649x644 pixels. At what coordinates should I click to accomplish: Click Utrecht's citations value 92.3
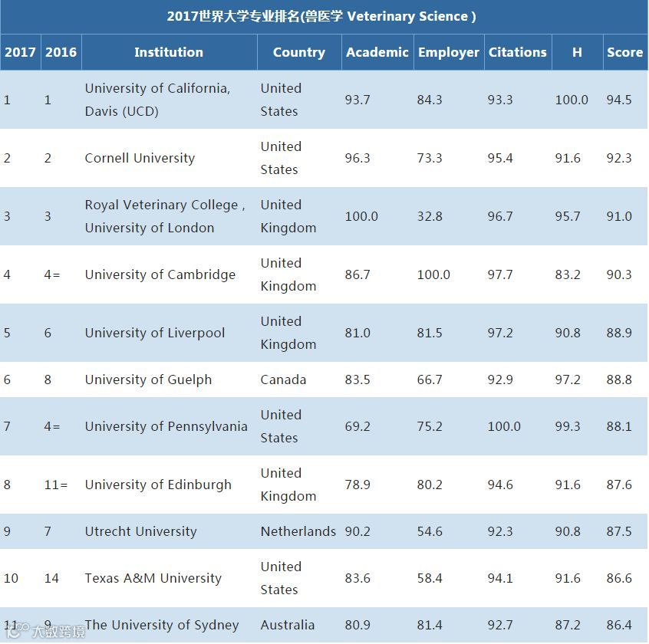point(500,531)
